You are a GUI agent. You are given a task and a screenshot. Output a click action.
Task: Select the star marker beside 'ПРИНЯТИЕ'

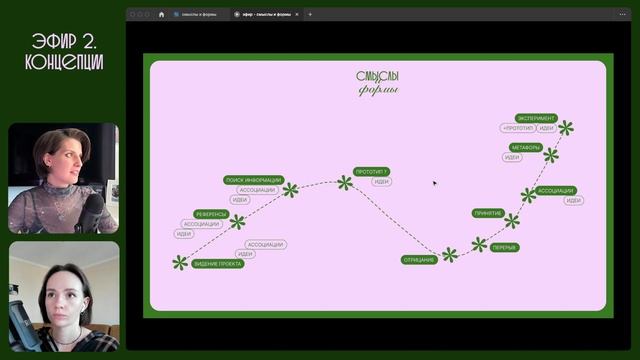point(512,221)
